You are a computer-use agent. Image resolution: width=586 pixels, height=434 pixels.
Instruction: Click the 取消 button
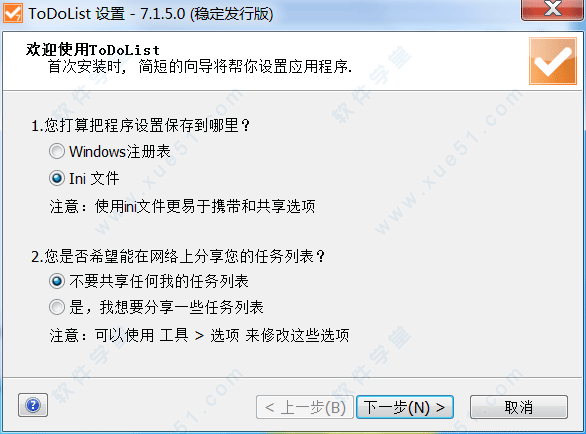[x=519, y=407]
